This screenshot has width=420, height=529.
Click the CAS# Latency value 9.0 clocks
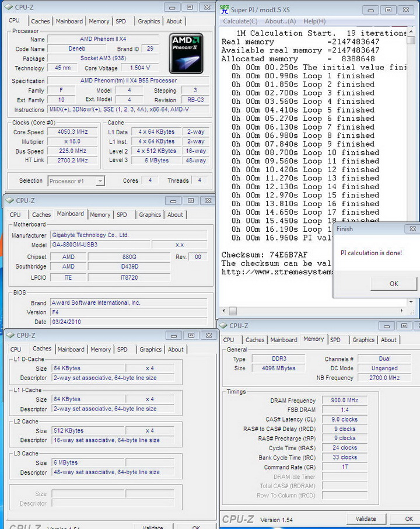(345, 419)
